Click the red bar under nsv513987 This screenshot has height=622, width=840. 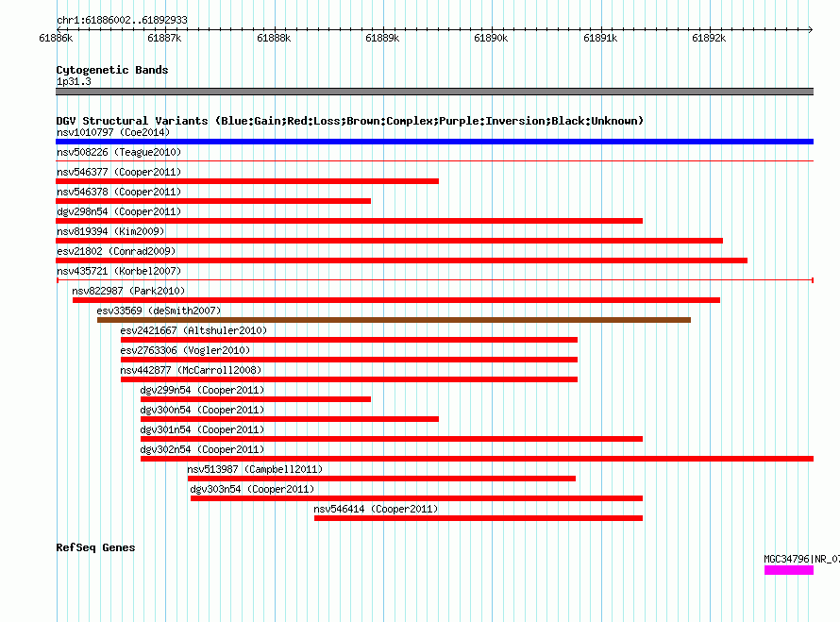(381, 479)
